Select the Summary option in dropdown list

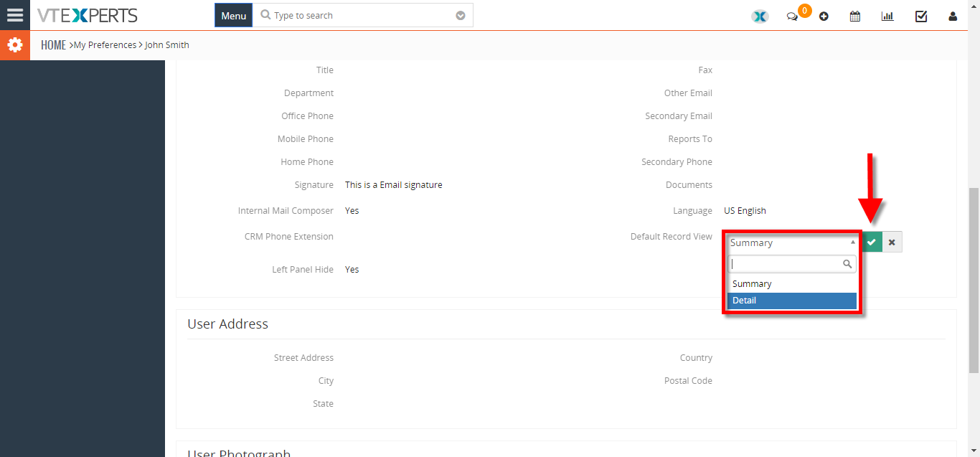[x=792, y=284]
